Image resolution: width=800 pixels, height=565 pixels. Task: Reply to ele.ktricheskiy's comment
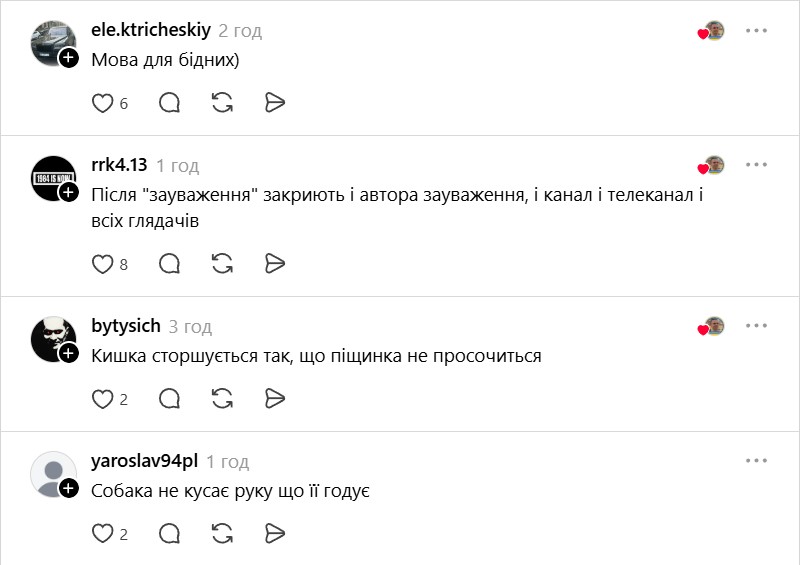tap(170, 102)
